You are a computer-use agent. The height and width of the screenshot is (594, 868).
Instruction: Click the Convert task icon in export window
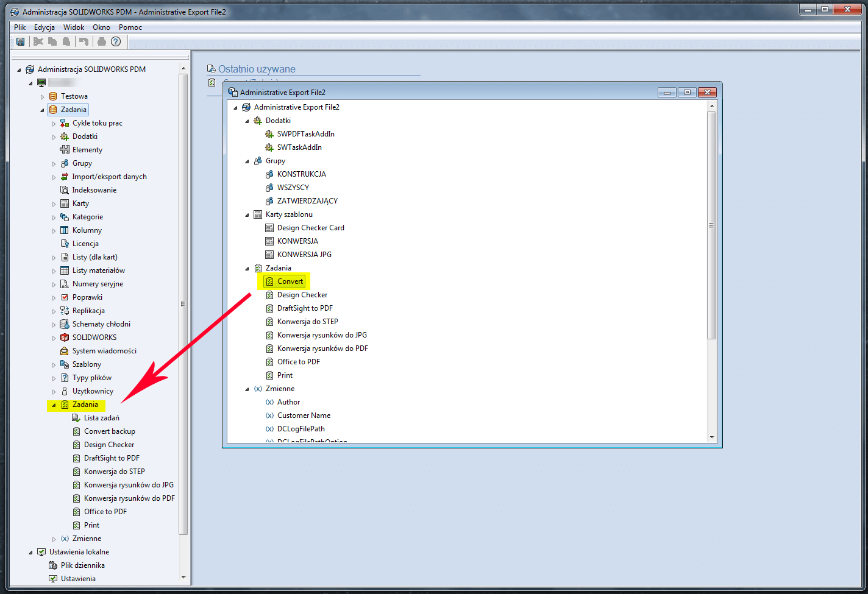269,281
